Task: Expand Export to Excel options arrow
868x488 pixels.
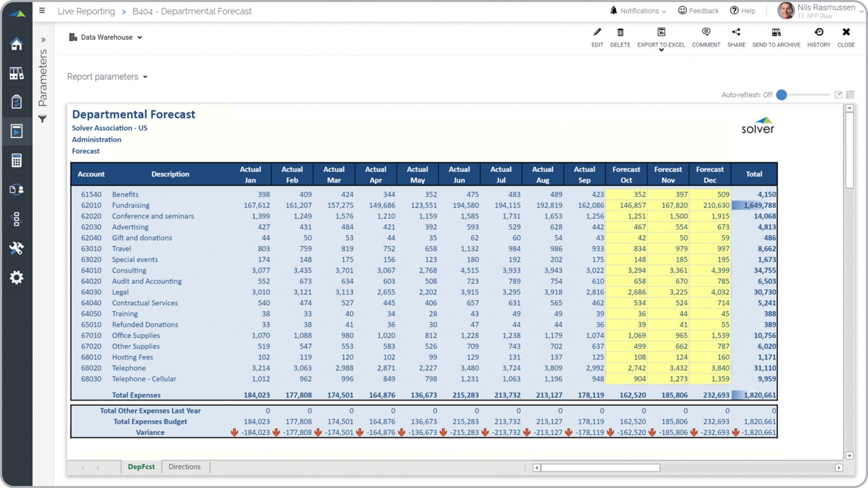Action: 661,50
